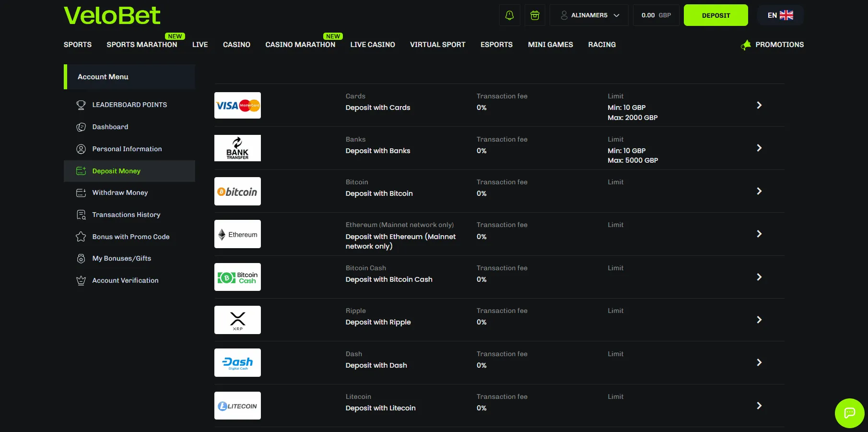This screenshot has width=868, height=432.
Task: Choose the Bitcoin payment logo
Action: pyautogui.click(x=237, y=192)
